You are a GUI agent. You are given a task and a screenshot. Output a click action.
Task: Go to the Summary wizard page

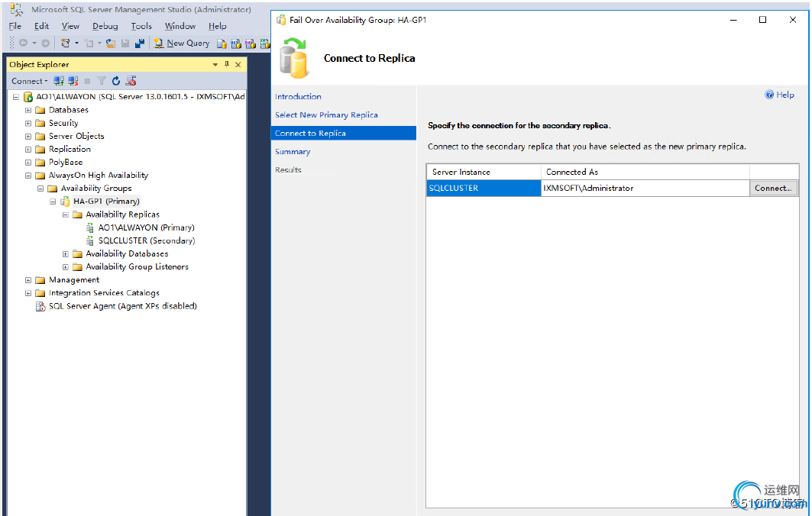pyautogui.click(x=293, y=152)
